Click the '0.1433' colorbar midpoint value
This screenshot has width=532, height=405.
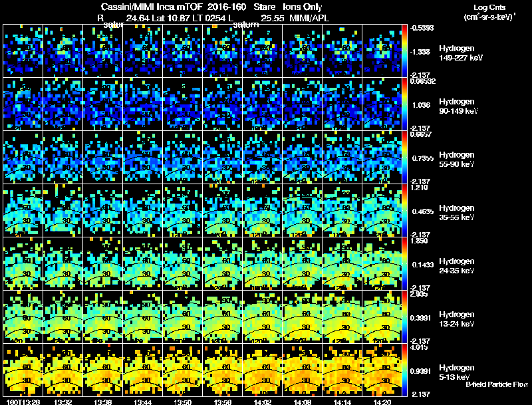[x=423, y=265]
